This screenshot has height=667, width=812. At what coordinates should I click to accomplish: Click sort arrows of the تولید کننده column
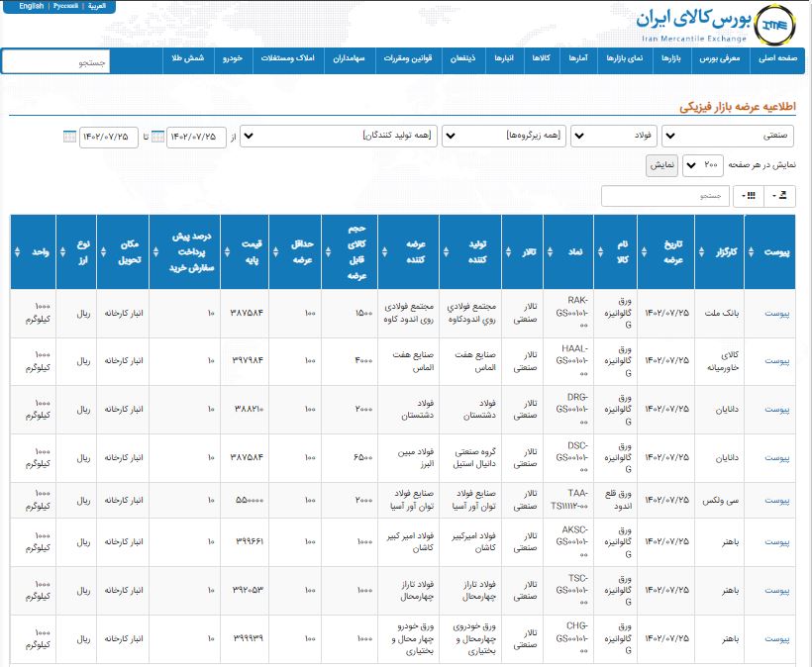446,252
